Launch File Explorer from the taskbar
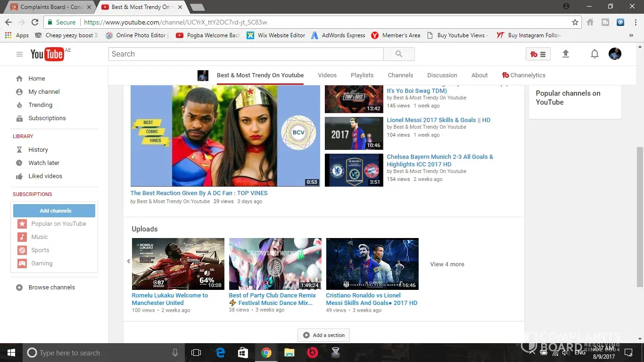Viewport: 644px width, 362px height. [x=289, y=353]
